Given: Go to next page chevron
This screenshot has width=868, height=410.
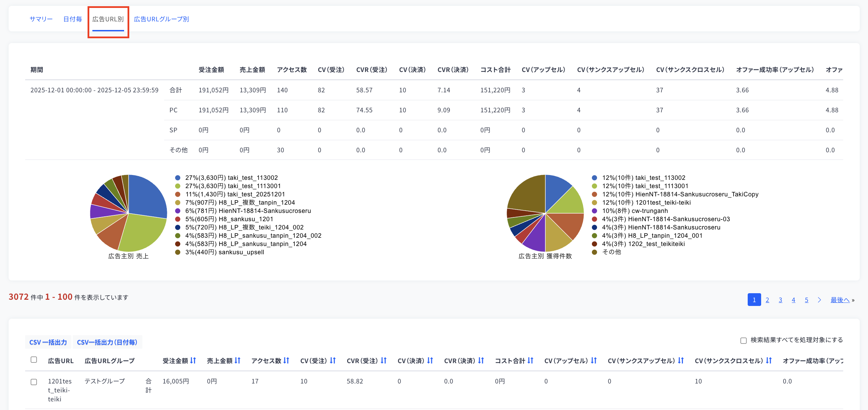Looking at the screenshot, I should tap(819, 300).
